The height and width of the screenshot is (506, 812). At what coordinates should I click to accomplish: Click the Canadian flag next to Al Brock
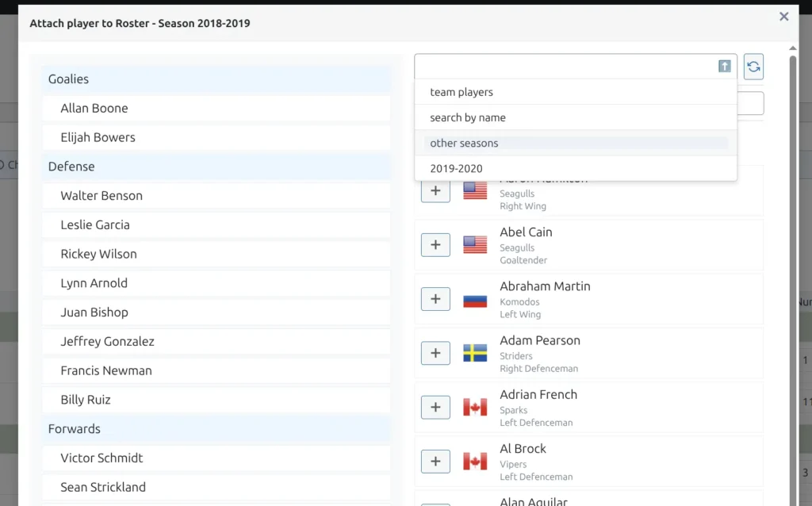click(475, 461)
